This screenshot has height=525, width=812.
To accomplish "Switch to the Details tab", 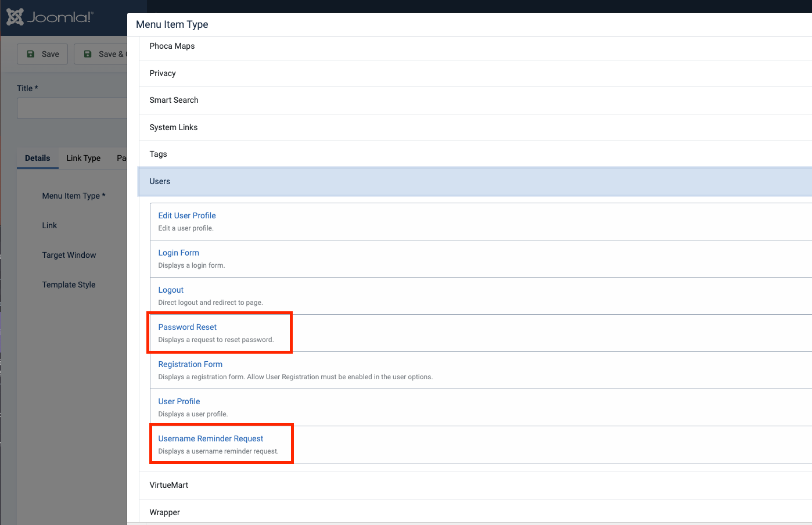I will pyautogui.click(x=38, y=158).
